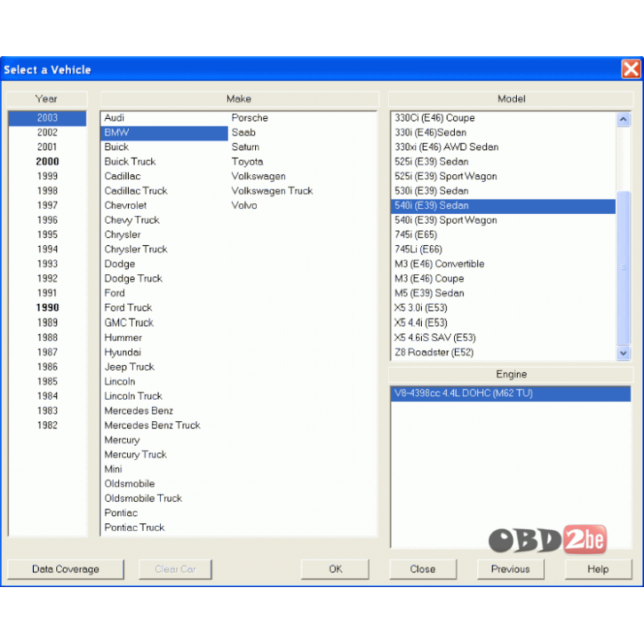Select year 1996
644x644 pixels.
47,220
